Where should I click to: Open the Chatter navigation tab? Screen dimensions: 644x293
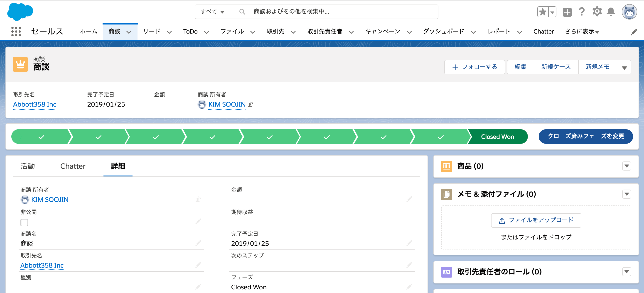point(543,32)
